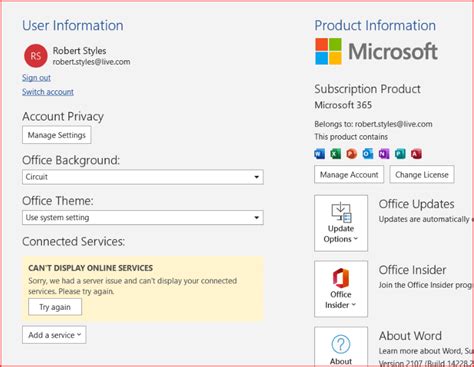This screenshot has width=474, height=367.
Task: Click CAN'T DISPLAY ONLINE SERVICES warning title
Action: pyautogui.click(x=91, y=268)
